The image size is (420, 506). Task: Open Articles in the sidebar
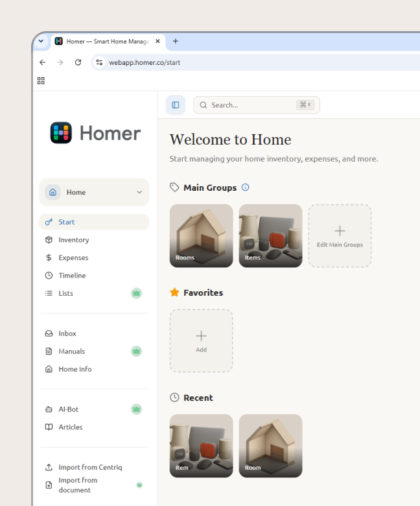point(94,427)
